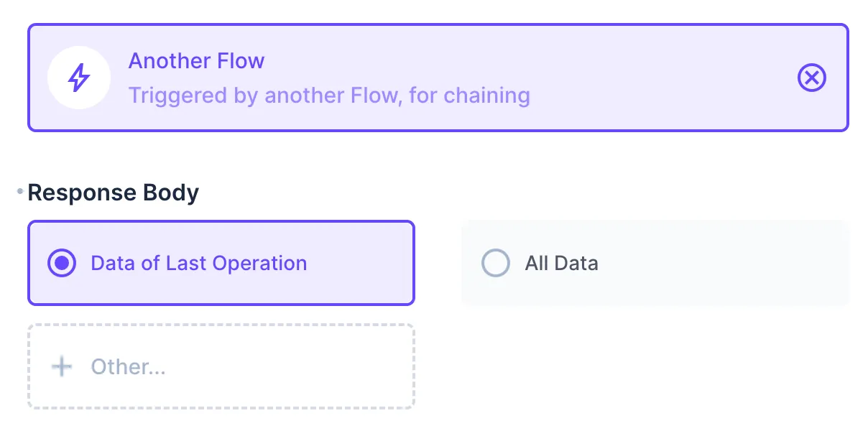This screenshot has width=868, height=431.
Task: Click the circled X on the trigger card
Action: [x=812, y=78]
